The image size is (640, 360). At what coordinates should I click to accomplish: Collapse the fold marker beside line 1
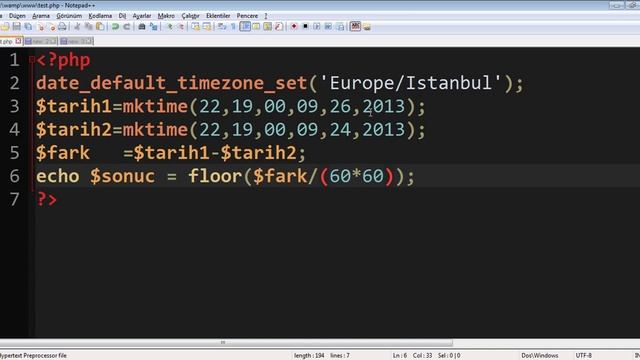[32, 60]
